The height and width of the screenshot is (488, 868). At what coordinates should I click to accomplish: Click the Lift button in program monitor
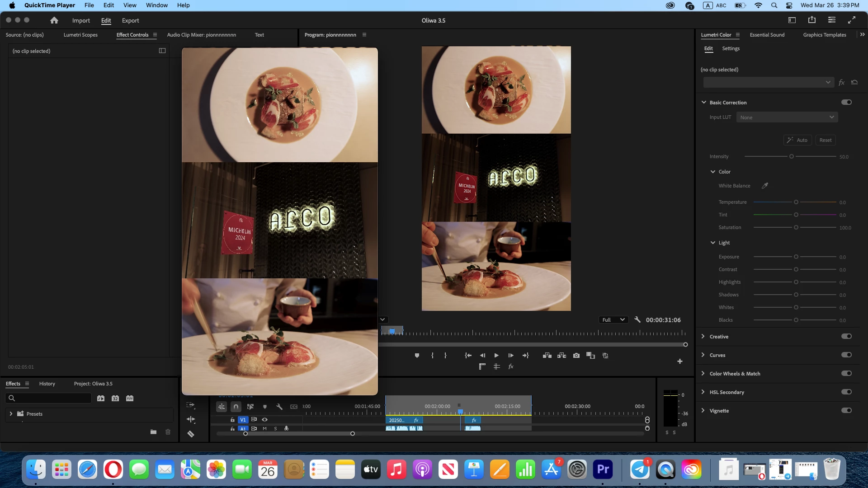tap(547, 356)
